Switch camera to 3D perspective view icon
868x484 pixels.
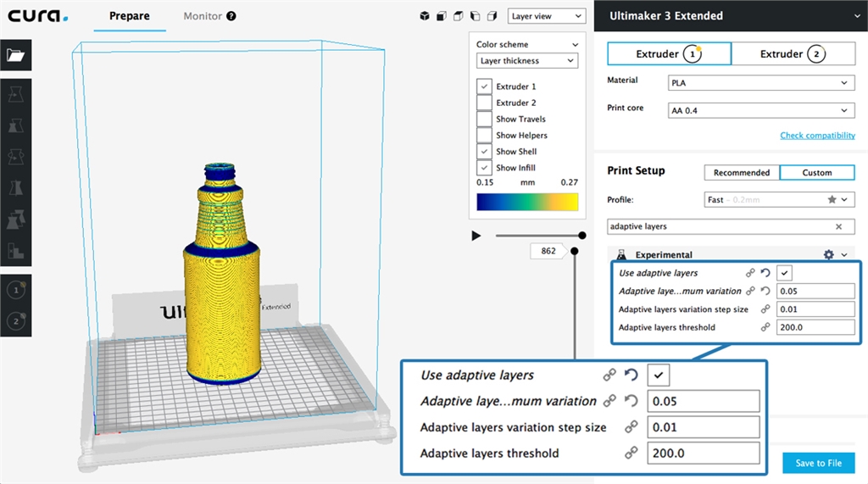426,16
